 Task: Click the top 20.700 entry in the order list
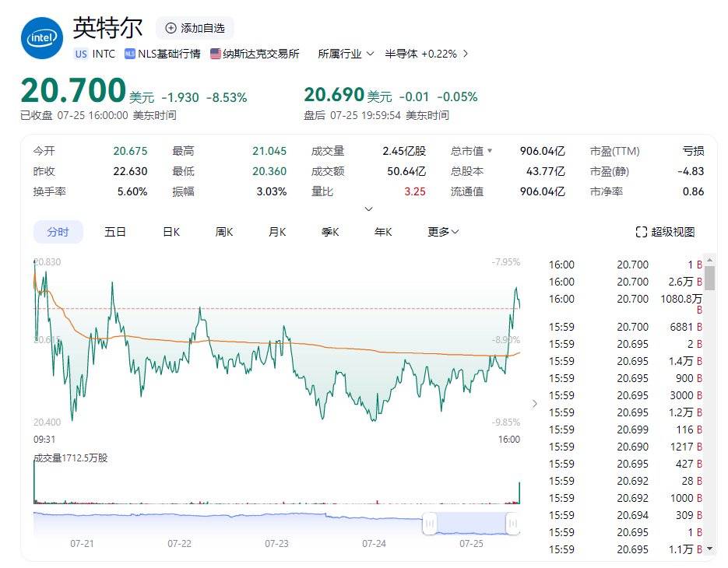tap(632, 264)
